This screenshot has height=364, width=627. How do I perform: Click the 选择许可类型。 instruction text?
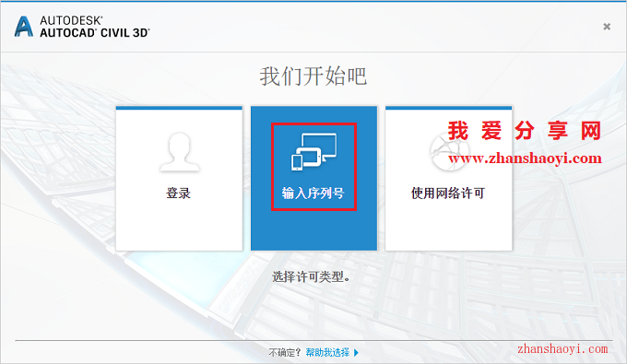[312, 276]
